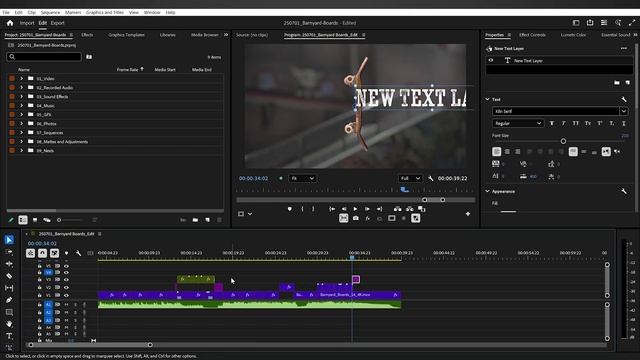Collapse the Appearance section
This screenshot has width=640, height=360.
[487, 191]
